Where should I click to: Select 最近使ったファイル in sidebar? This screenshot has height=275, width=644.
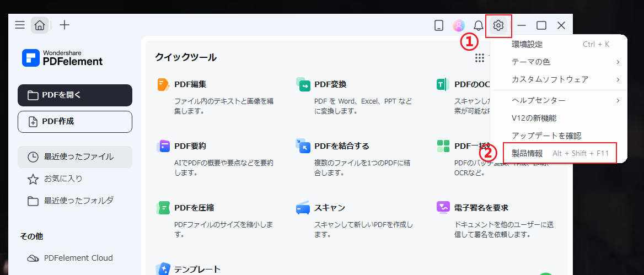coord(75,157)
